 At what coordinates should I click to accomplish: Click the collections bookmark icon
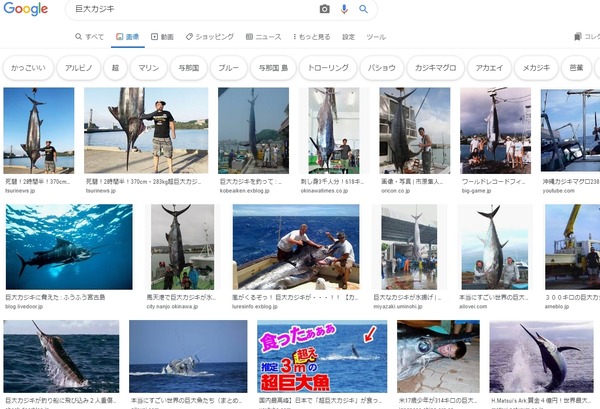tap(578, 37)
